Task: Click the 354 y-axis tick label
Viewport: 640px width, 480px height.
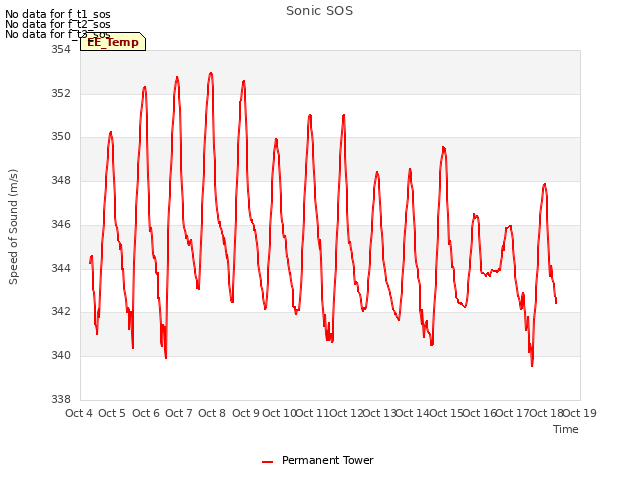Action: [x=61, y=49]
